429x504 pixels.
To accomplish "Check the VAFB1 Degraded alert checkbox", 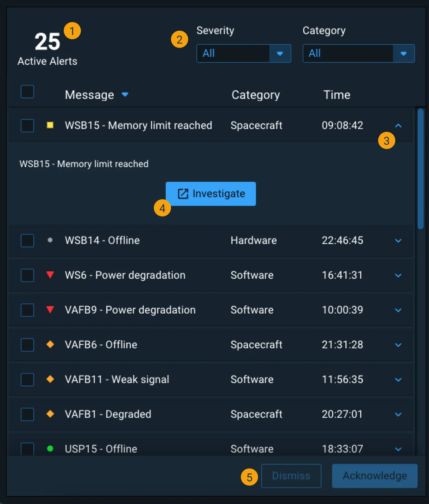I will [27, 414].
